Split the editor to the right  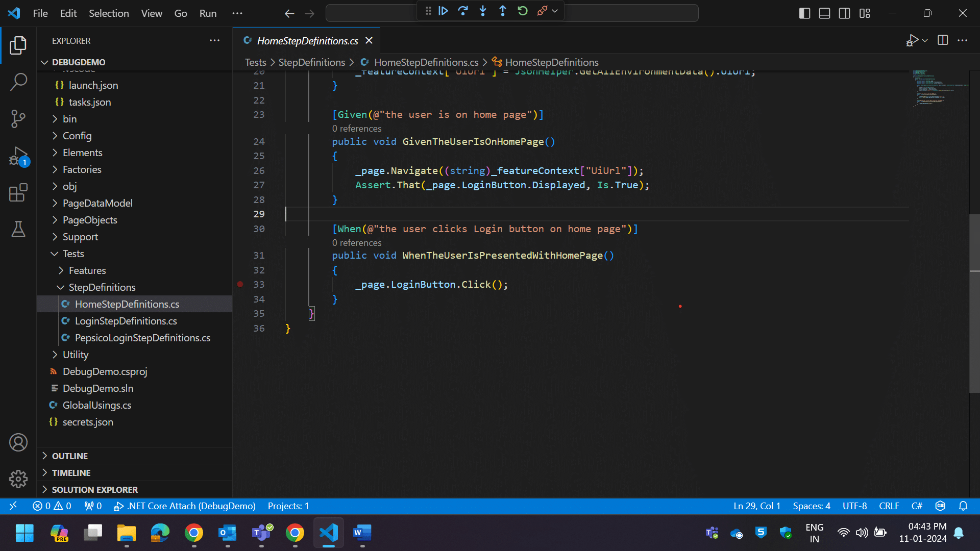click(x=943, y=40)
